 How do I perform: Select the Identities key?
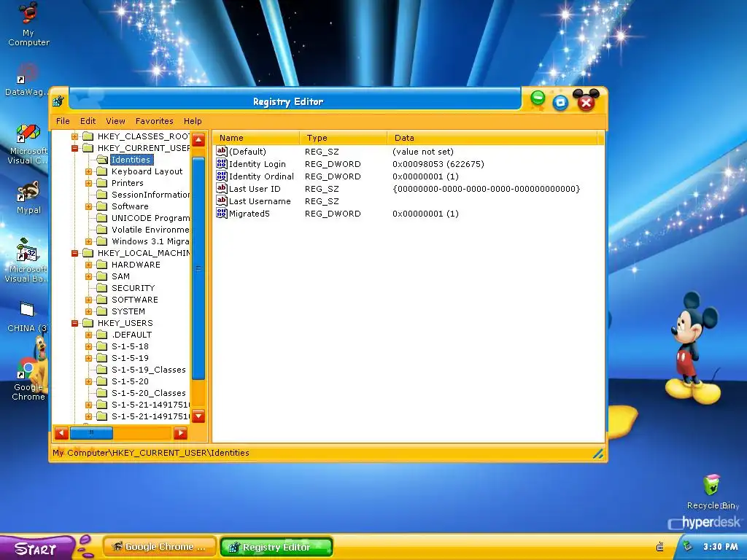131,160
